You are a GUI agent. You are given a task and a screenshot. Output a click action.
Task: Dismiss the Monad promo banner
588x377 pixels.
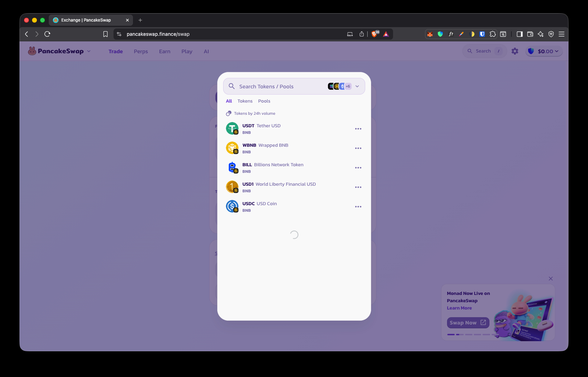[551, 279]
